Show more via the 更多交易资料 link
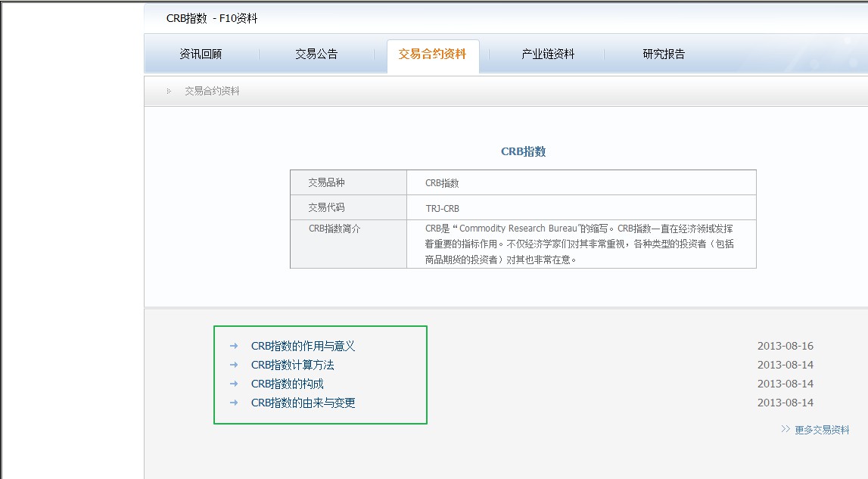 (822, 430)
